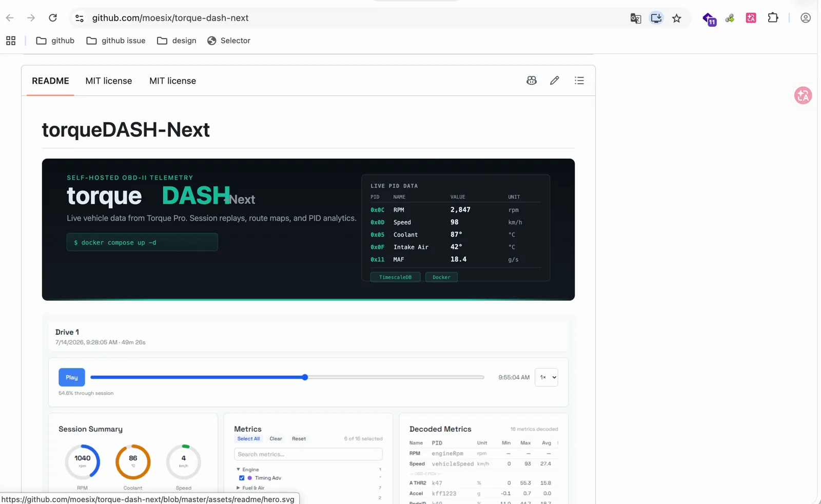Image resolution: width=821 pixels, height=504 pixels.
Task: Open the github bookmark folder
Action: pyautogui.click(x=55, y=41)
